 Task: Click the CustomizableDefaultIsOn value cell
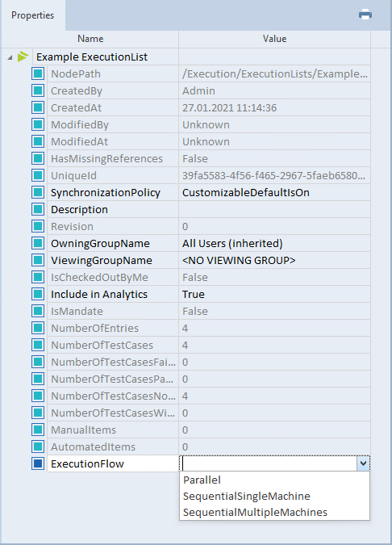click(274, 192)
